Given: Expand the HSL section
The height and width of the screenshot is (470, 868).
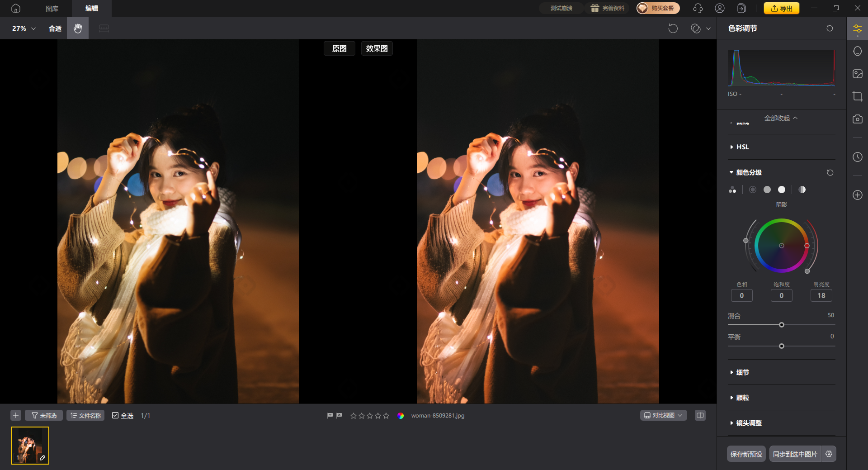Looking at the screenshot, I should click(x=742, y=147).
